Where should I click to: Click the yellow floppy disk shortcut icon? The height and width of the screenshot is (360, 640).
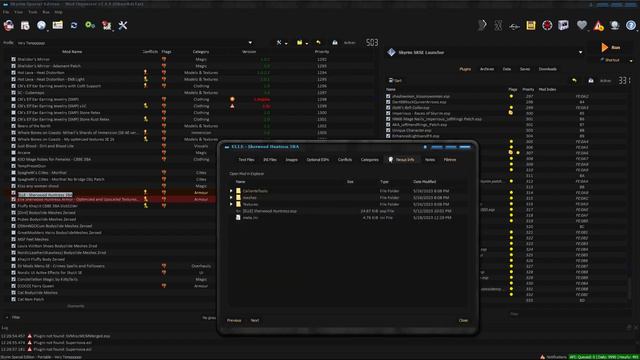point(531,25)
